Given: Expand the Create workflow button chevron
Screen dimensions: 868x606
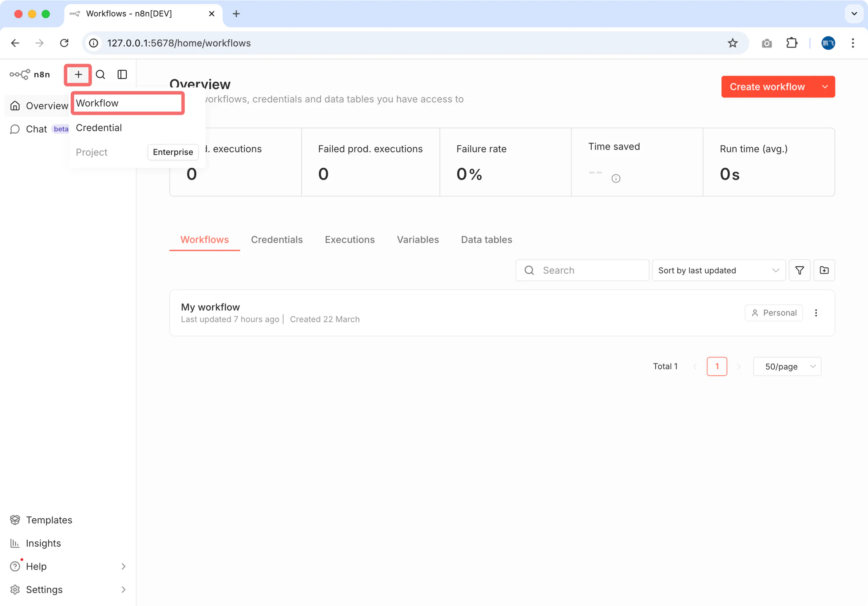Looking at the screenshot, I should pos(825,86).
